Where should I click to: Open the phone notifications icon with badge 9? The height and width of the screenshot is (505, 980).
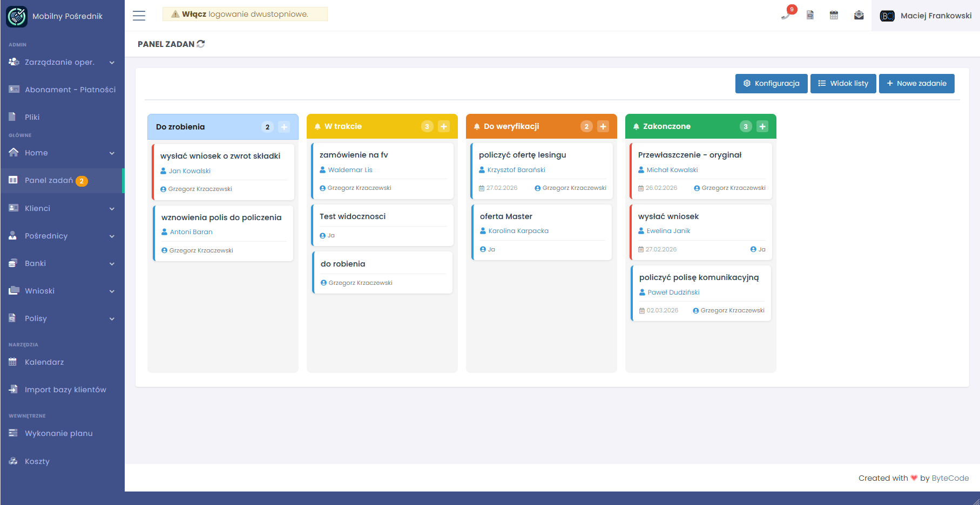click(787, 15)
